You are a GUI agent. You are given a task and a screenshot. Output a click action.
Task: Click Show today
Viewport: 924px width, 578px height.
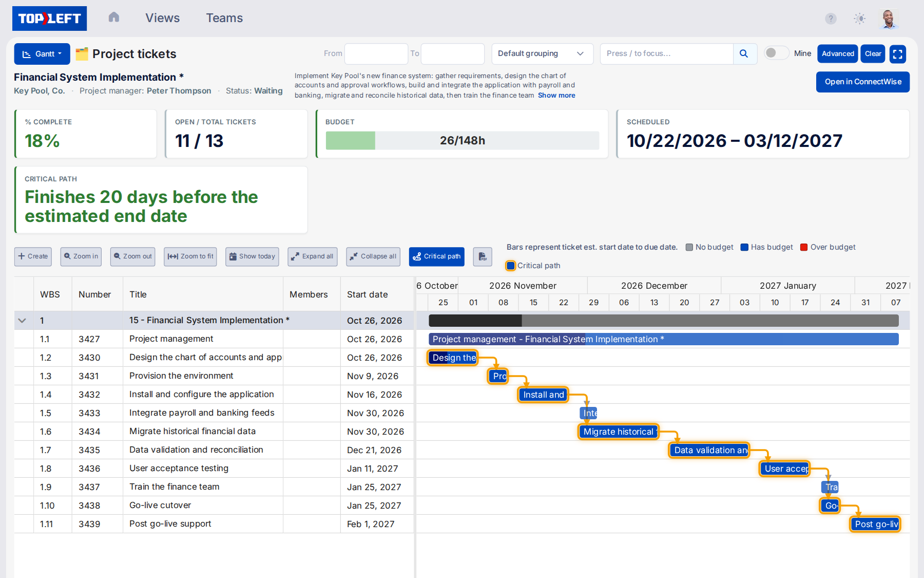pyautogui.click(x=252, y=256)
